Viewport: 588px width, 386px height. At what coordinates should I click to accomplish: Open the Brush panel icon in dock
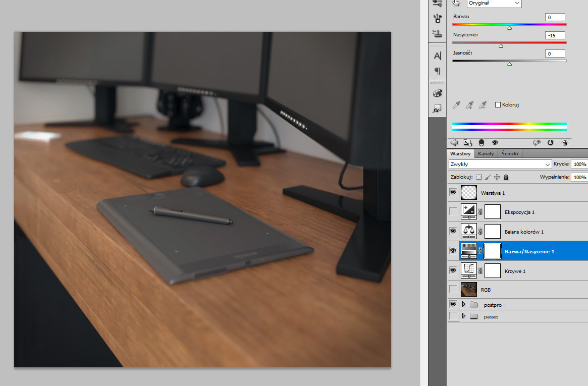point(437,18)
